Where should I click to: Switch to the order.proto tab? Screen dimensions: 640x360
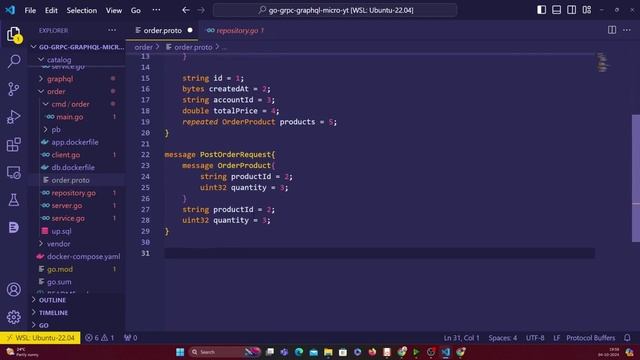click(x=162, y=30)
